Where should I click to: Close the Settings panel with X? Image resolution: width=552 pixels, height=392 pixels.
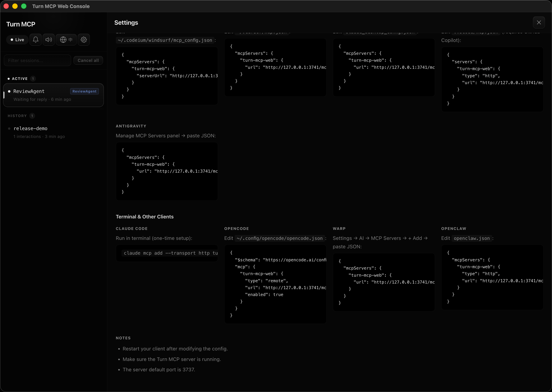click(x=539, y=22)
